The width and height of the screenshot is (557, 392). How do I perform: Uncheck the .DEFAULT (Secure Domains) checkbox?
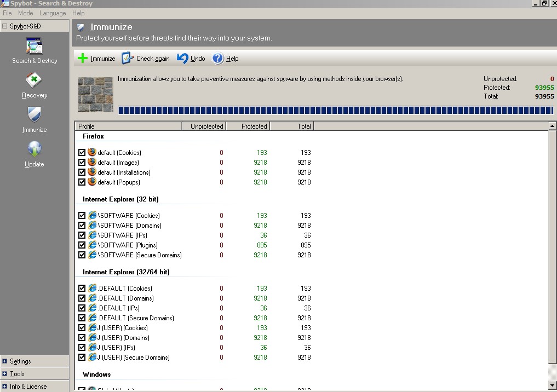tap(82, 318)
